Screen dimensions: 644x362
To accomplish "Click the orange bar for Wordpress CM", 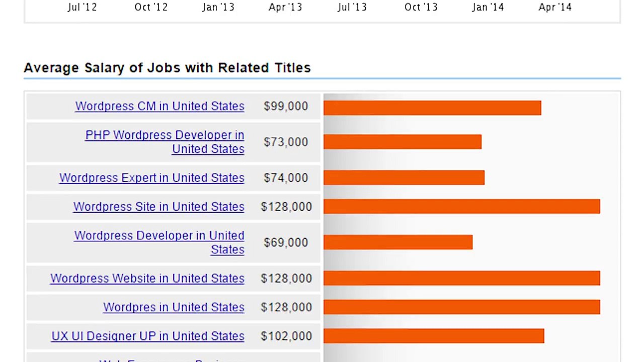I will click(x=432, y=108).
